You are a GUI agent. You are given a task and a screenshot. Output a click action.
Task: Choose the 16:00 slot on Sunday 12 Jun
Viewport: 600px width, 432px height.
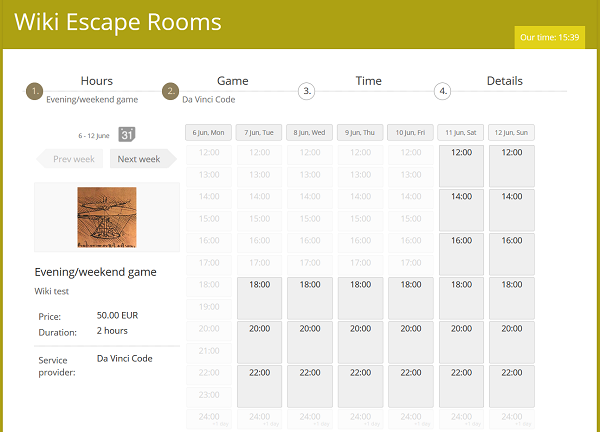tap(512, 254)
